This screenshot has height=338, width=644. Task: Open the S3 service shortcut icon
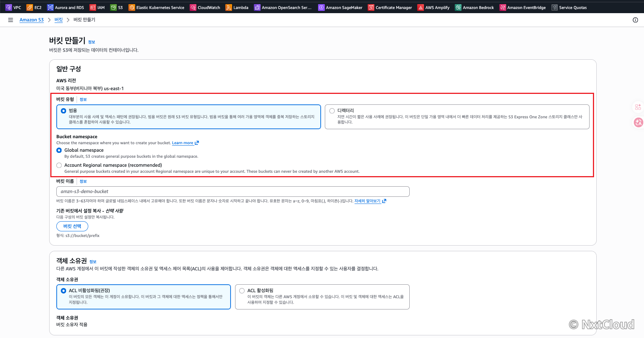(113, 8)
